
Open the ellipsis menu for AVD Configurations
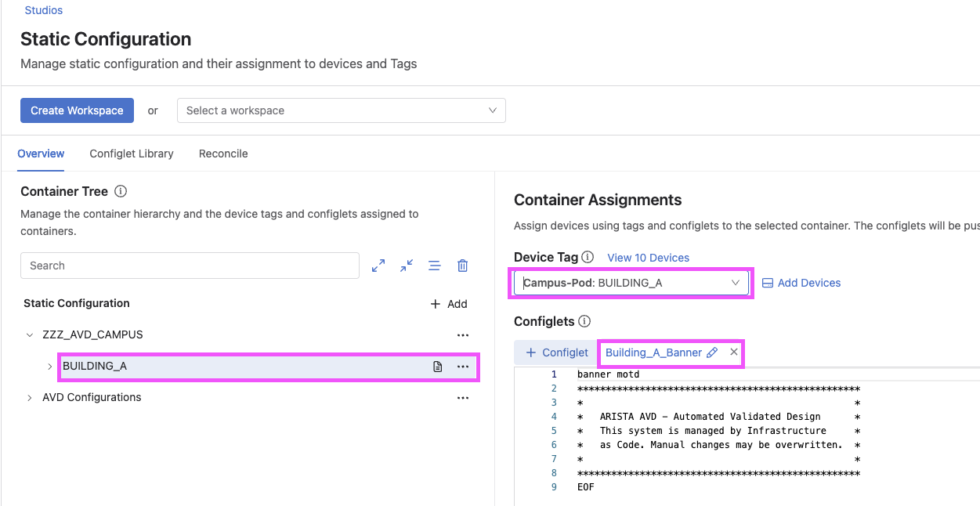463,397
